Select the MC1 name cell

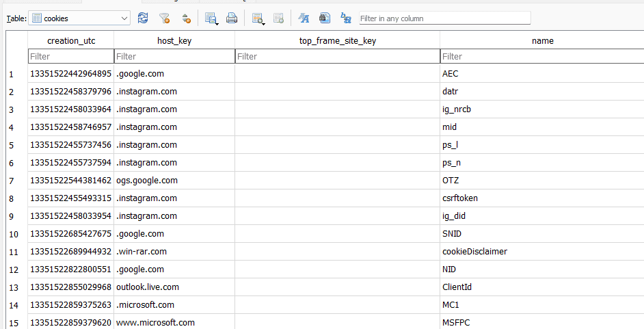coord(542,305)
